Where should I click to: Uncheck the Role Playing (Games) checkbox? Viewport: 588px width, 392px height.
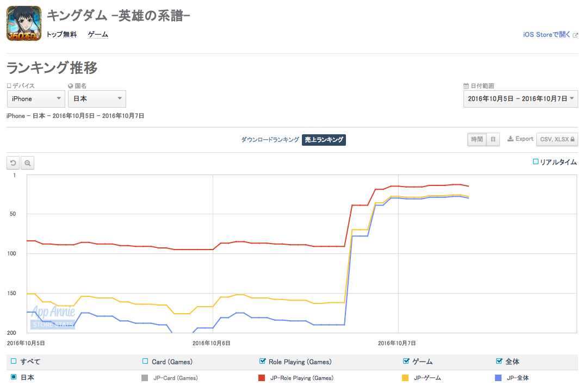pos(263,361)
